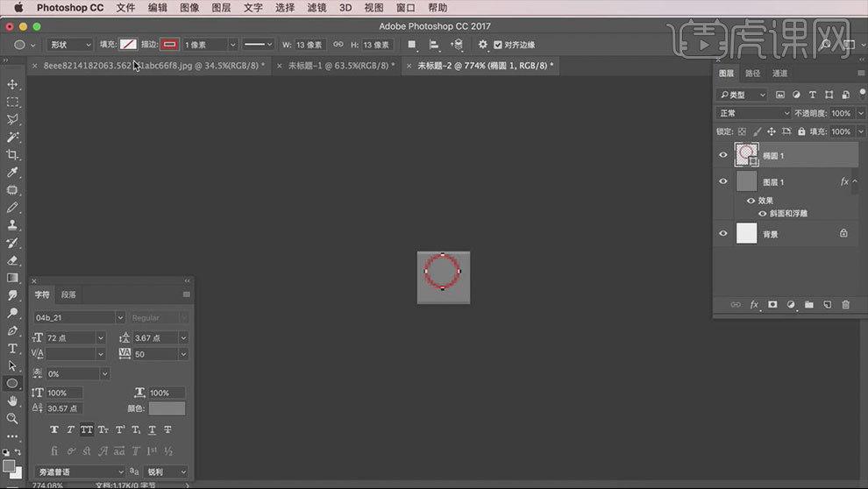868x489 pixels.
Task: Select the Horizontal Type tool
Action: (12, 349)
